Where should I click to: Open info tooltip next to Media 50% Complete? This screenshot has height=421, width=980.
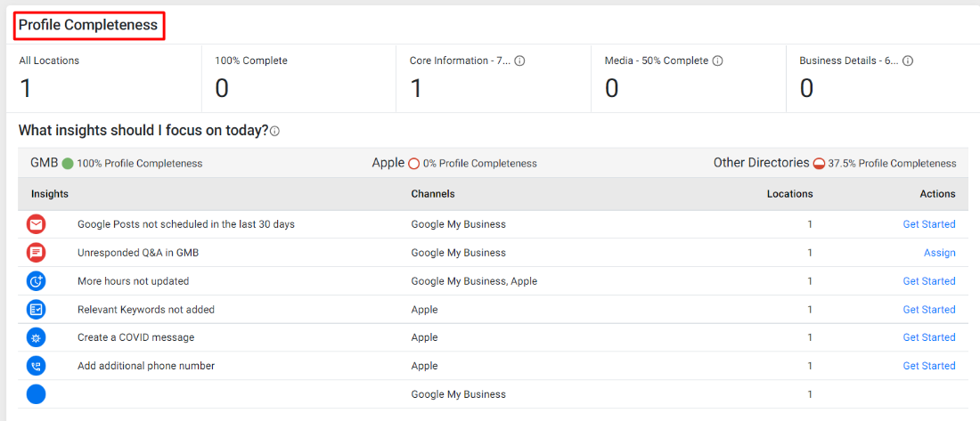click(x=718, y=61)
